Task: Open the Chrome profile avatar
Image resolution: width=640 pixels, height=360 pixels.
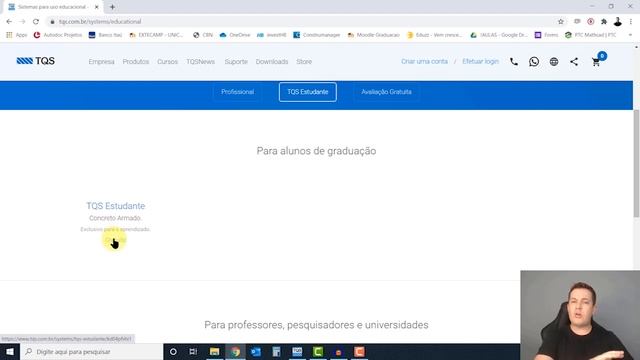Action: [618, 22]
